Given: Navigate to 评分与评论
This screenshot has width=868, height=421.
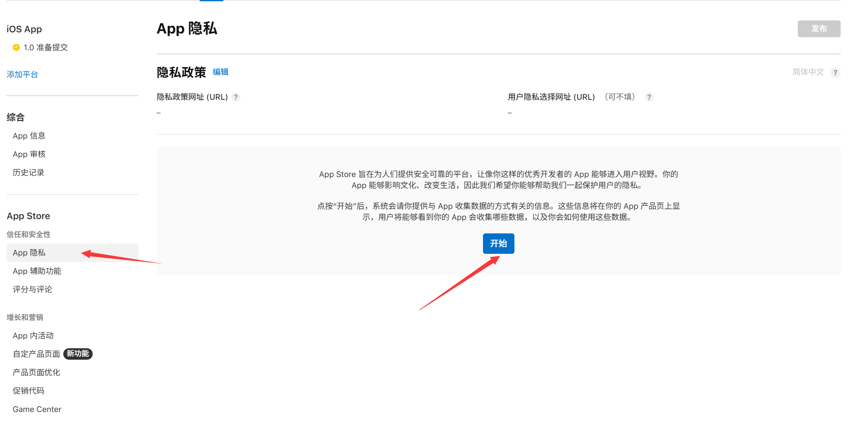Looking at the screenshot, I should coord(32,289).
